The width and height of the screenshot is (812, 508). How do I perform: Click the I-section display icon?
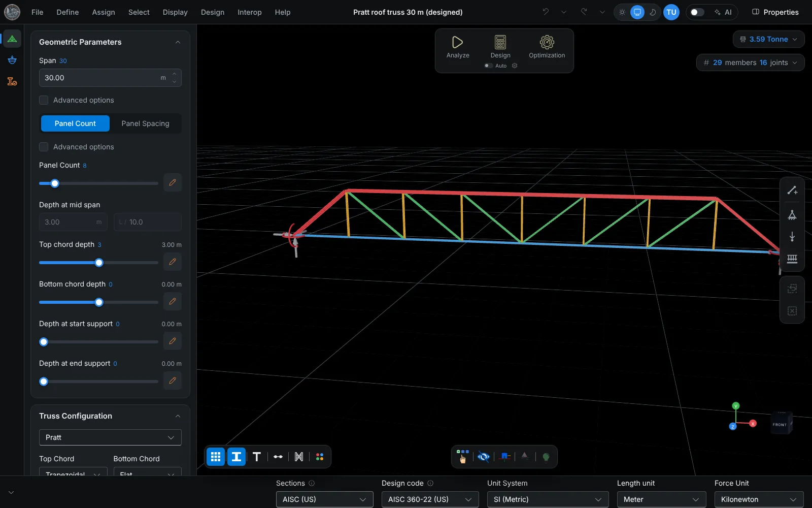click(x=236, y=457)
